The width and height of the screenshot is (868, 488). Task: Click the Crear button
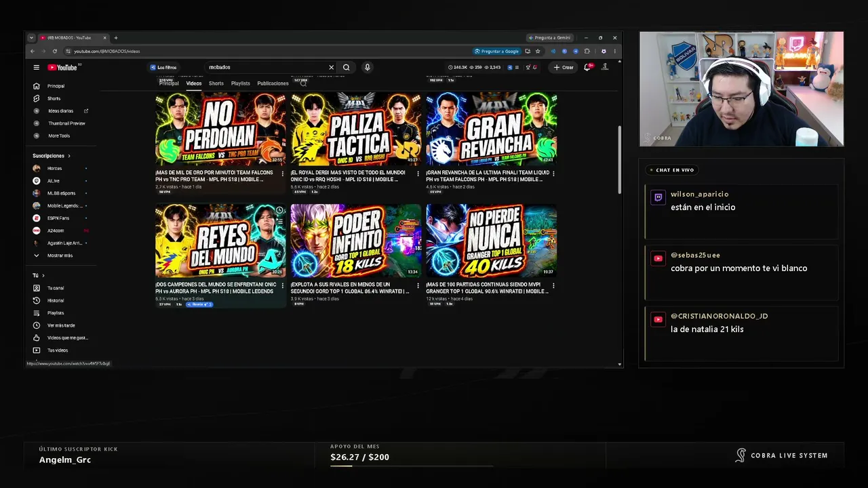[564, 67]
